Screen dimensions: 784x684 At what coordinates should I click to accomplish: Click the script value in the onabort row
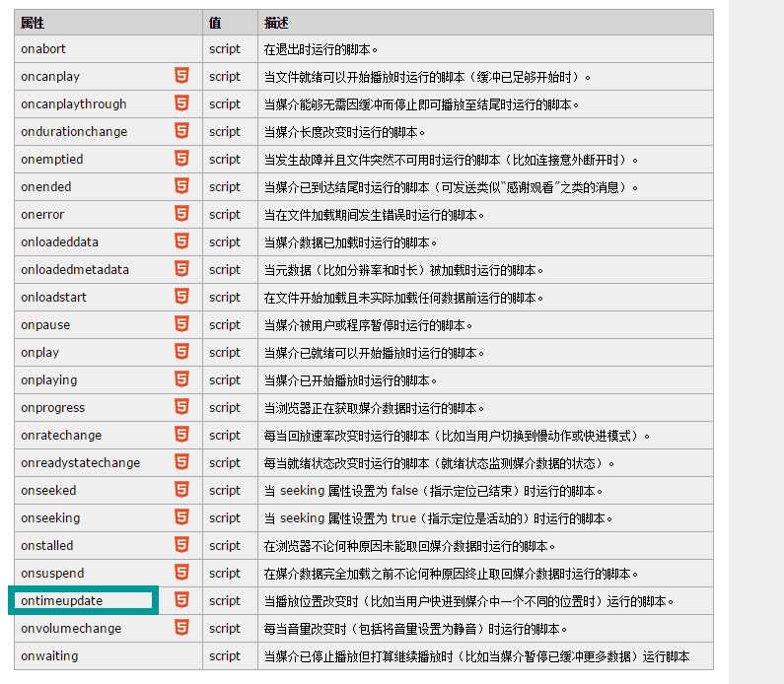(225, 49)
